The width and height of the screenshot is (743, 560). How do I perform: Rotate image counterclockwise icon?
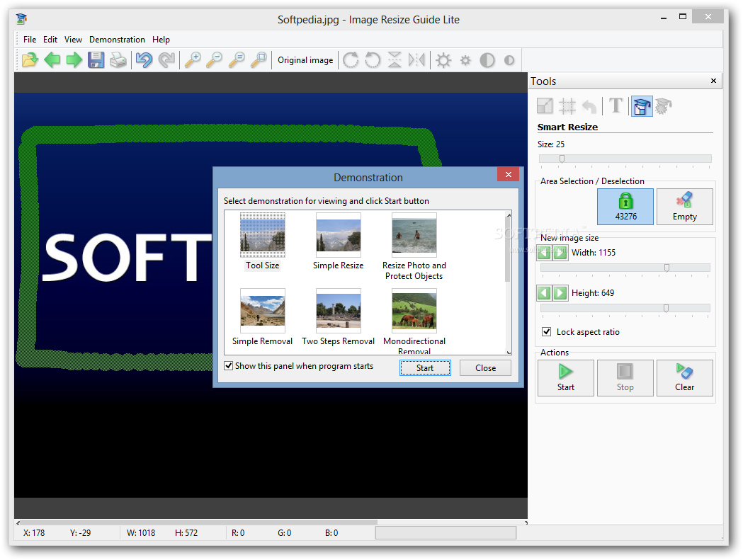coord(373,60)
